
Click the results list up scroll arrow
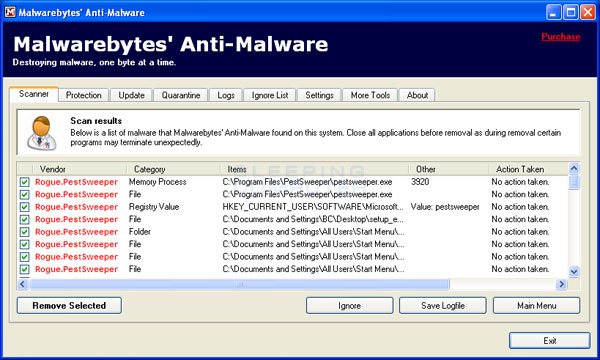tap(574, 168)
